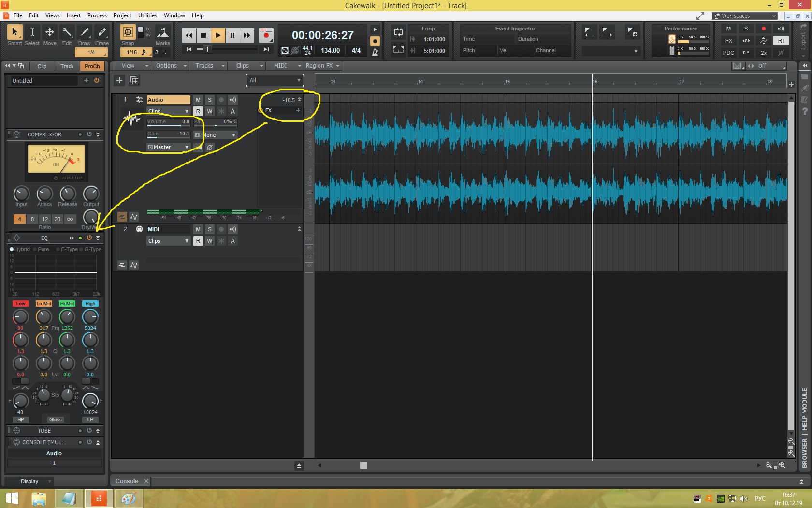
Task: Solo the Audio track
Action: click(x=210, y=100)
